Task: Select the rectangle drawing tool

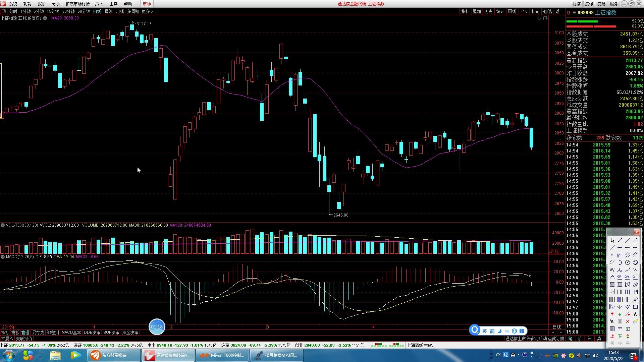Action: coord(635,307)
